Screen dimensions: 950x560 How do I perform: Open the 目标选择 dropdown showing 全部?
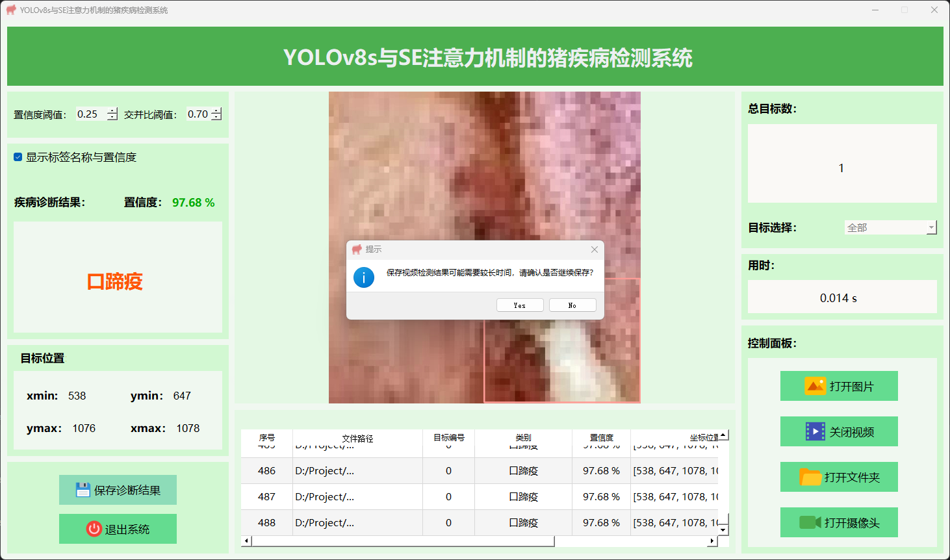(931, 227)
